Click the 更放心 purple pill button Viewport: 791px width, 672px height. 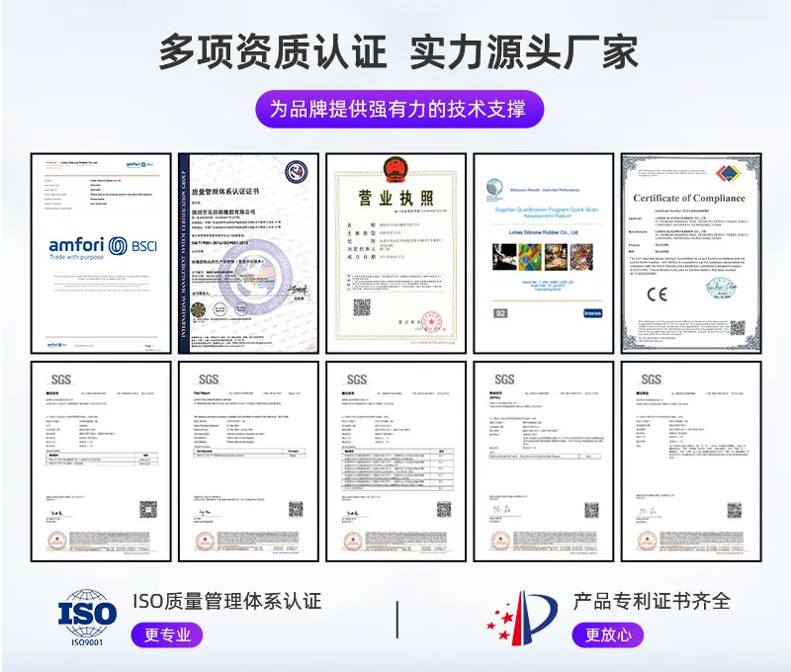[x=608, y=634]
